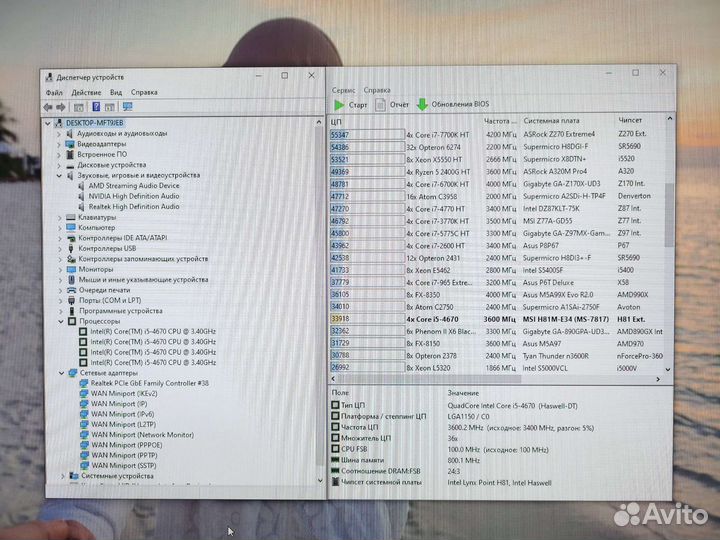
Task: Click the blue Help question-mark toolbar icon
Action: pyautogui.click(x=96, y=107)
